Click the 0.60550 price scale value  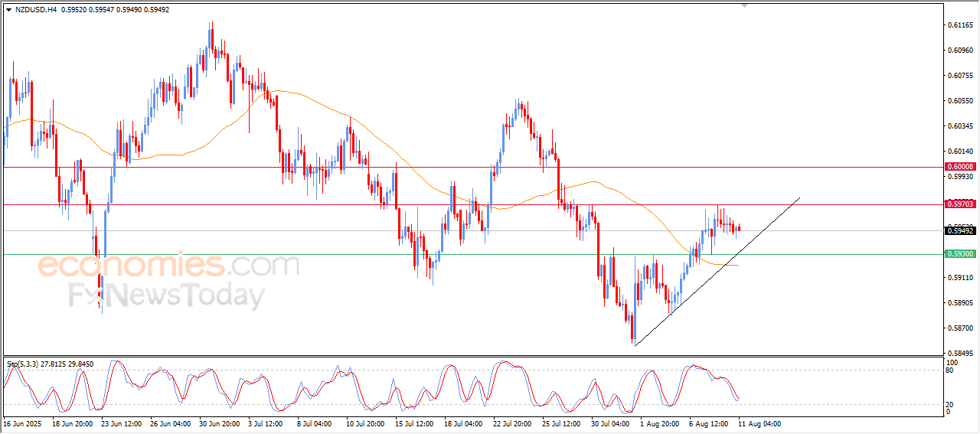pos(960,101)
